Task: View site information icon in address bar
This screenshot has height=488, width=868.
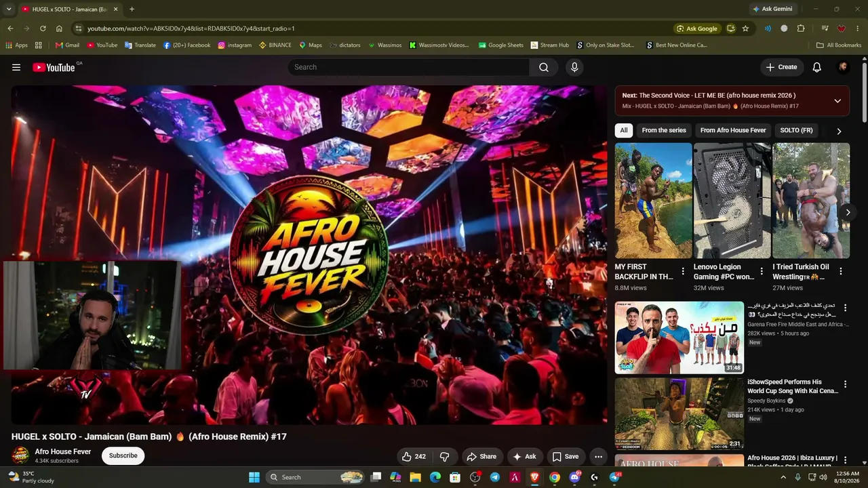Action: pos(79,28)
